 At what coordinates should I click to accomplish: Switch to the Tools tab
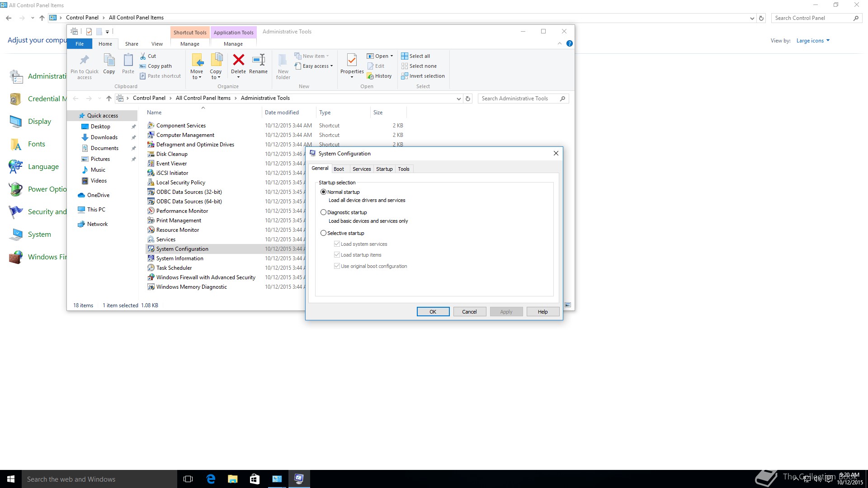pos(404,169)
